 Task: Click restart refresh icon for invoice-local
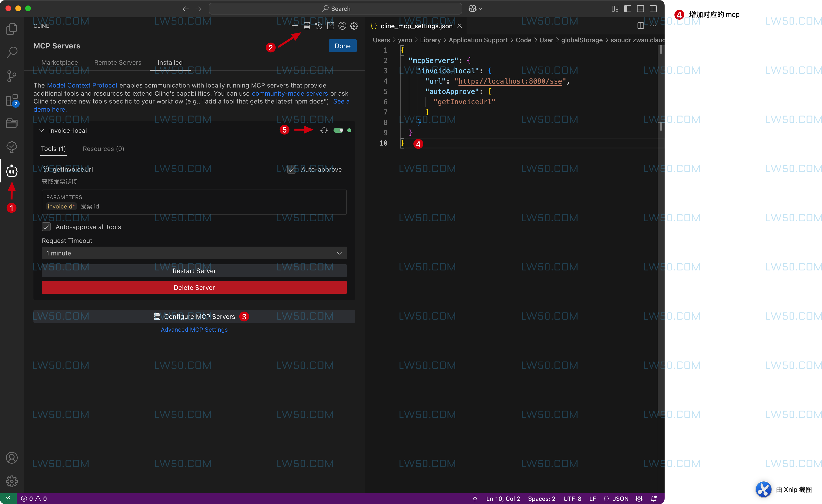pyautogui.click(x=324, y=130)
